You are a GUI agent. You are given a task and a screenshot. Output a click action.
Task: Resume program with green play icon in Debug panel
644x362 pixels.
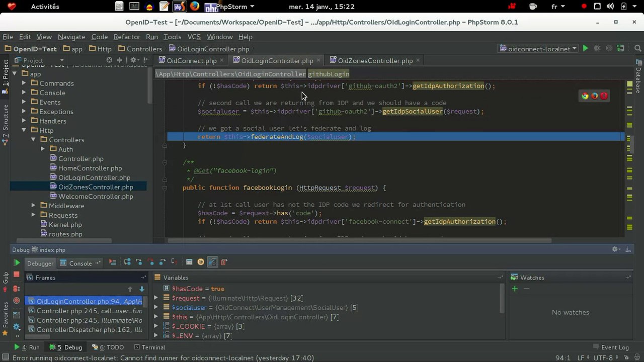tap(17, 262)
